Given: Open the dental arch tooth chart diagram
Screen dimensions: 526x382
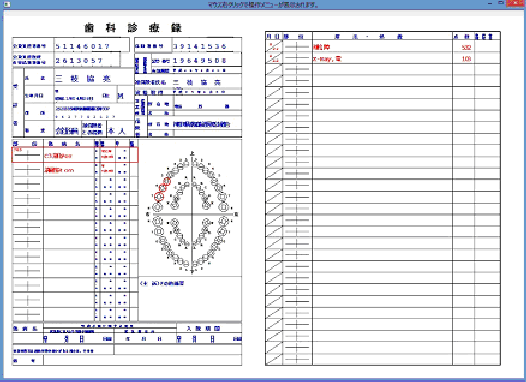Looking at the screenshot, I should point(192,213).
